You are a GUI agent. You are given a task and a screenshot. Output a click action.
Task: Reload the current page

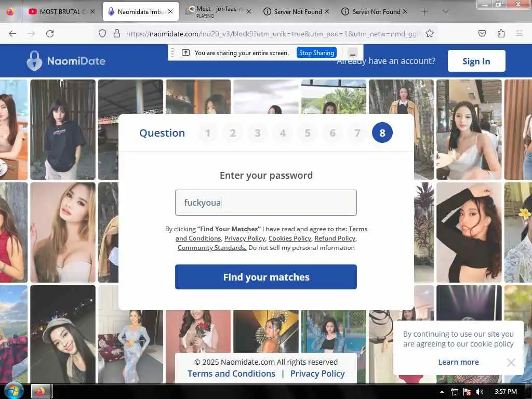50,34
